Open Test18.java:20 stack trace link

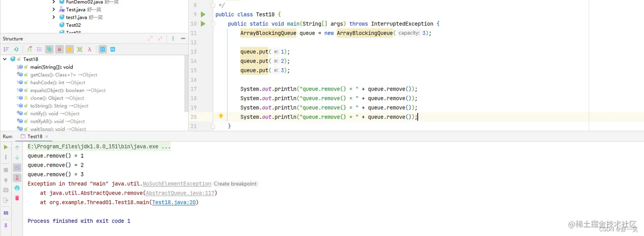(x=174, y=202)
